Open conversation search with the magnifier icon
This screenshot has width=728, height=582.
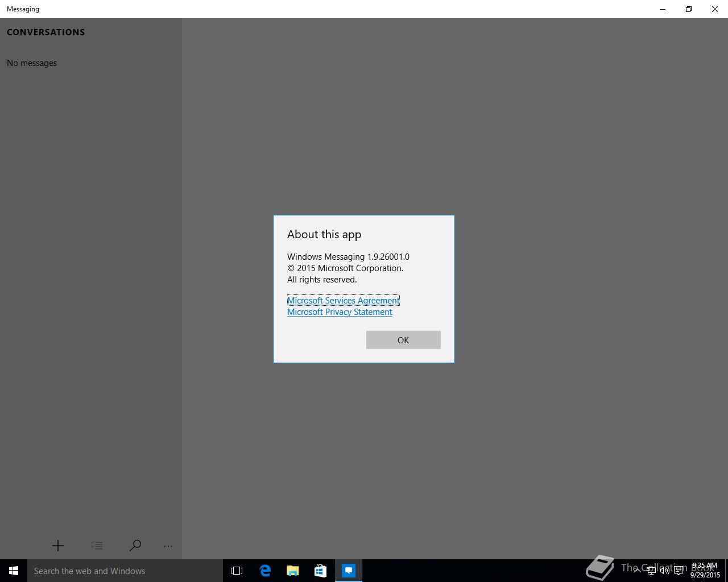[x=135, y=546]
